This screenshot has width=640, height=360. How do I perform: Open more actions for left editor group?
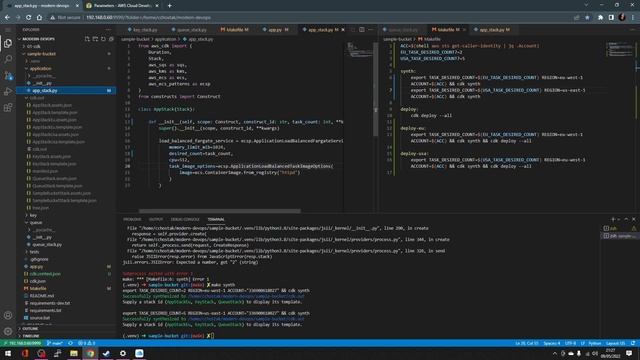pos(370,29)
